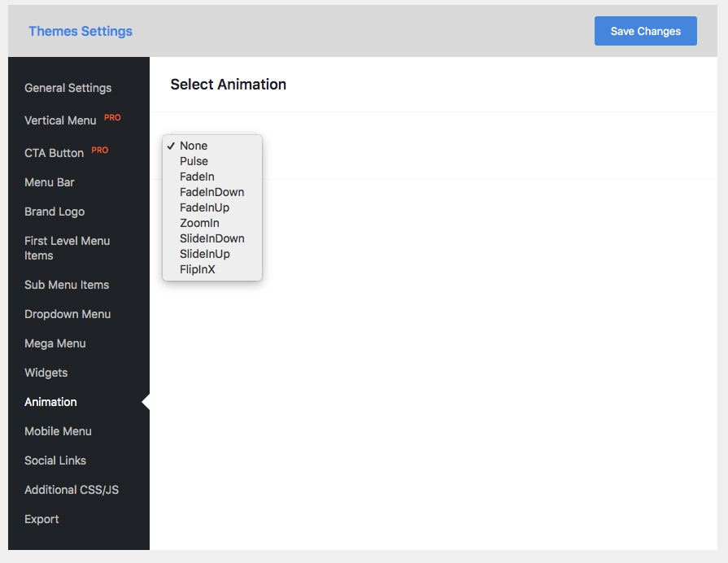Go to Vertical Menu PRO settings
This screenshot has width=728, height=563.
60,120
